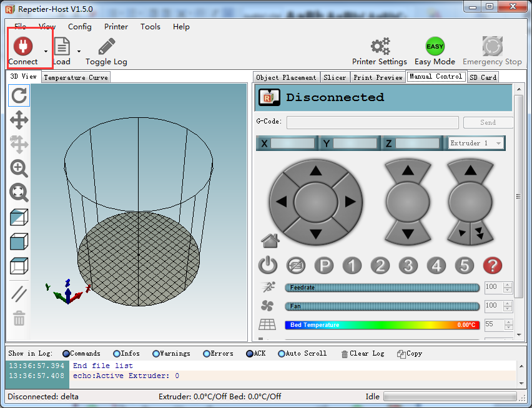Toggle Warnings log filter
The height and width of the screenshot is (408, 532).
pos(171,354)
